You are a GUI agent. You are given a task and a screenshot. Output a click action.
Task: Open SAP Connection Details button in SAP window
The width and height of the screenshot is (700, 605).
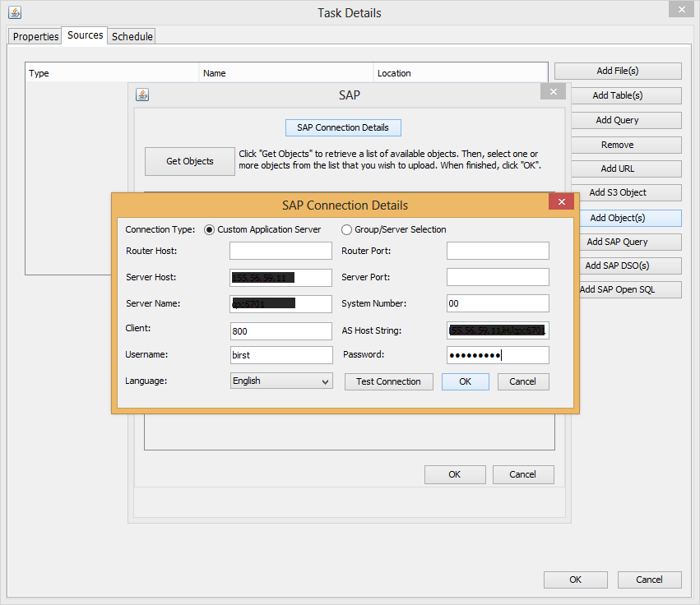point(343,127)
